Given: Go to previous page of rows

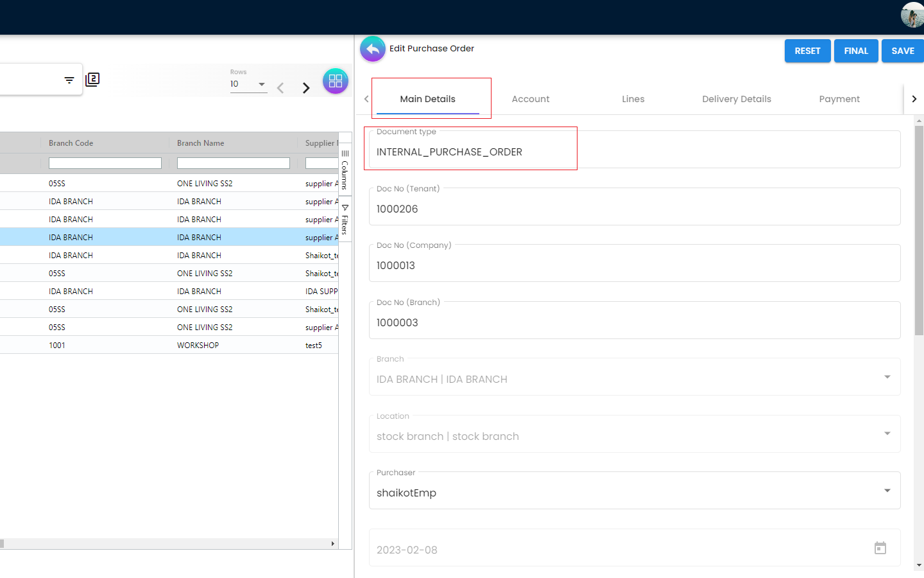Looking at the screenshot, I should coord(280,88).
